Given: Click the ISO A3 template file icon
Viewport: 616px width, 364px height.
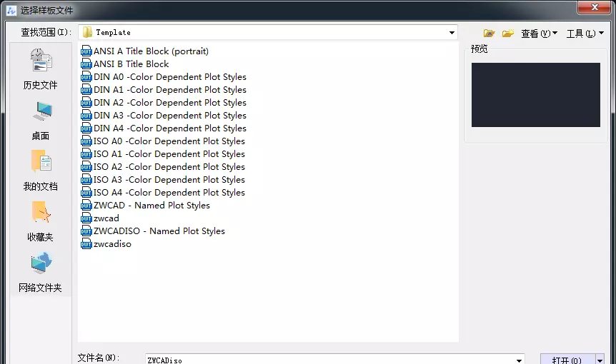Looking at the screenshot, I should pos(86,180).
